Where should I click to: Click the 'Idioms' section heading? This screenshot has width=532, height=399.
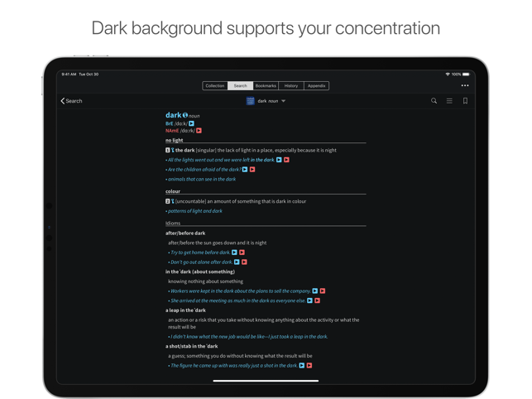[173, 224]
